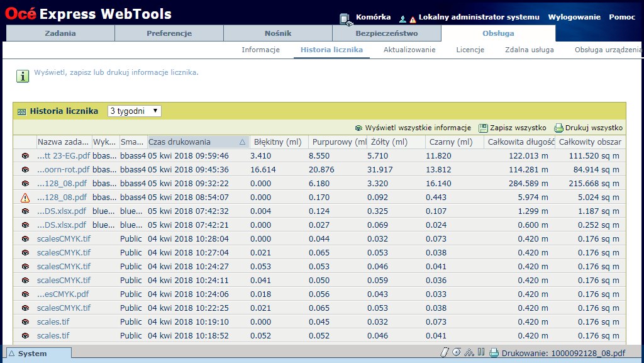Open the Obsługa urządzenia sub-tab
The width and height of the screenshot is (644, 363).
click(609, 50)
